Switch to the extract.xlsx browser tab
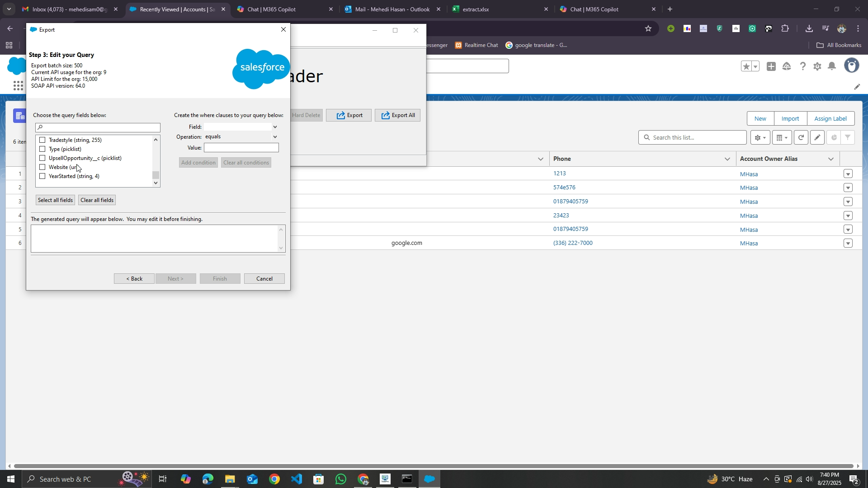The image size is (868, 488). coord(476,9)
